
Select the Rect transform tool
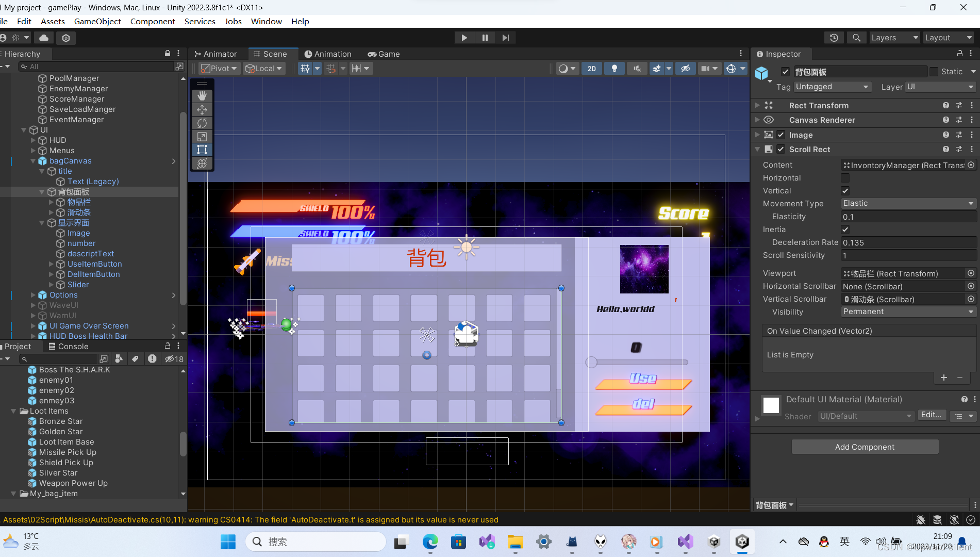pos(202,150)
